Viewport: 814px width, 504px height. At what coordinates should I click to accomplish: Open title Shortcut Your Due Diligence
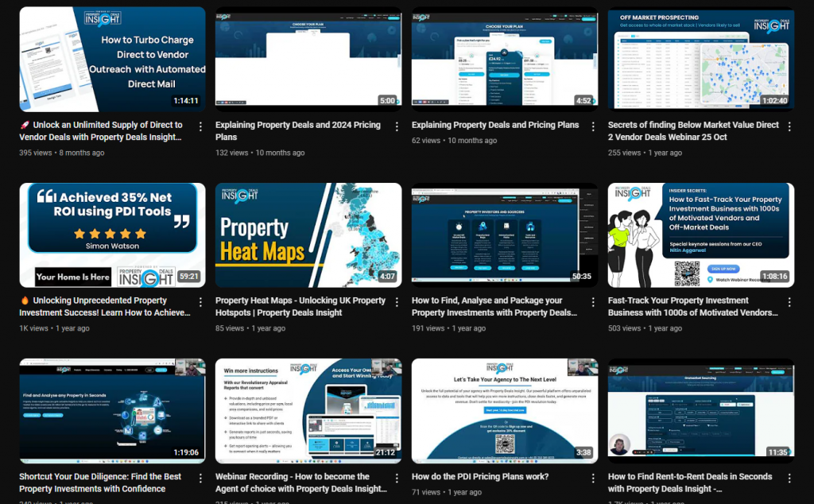click(100, 483)
